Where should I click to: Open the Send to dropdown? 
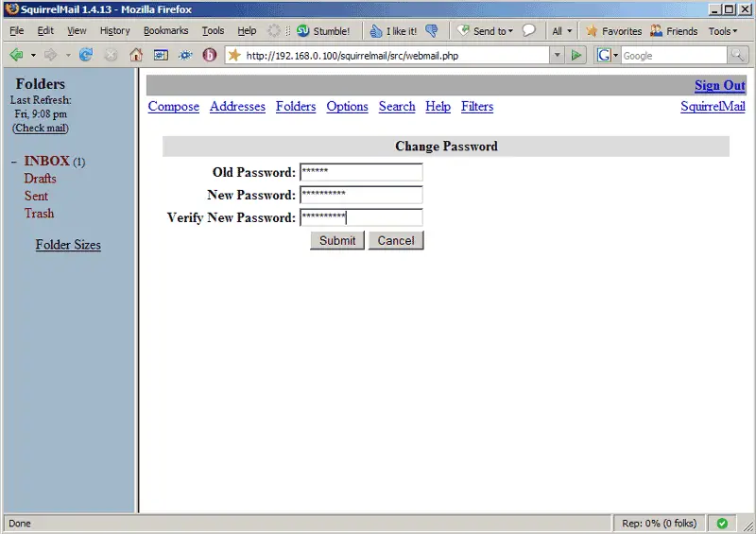tap(485, 31)
